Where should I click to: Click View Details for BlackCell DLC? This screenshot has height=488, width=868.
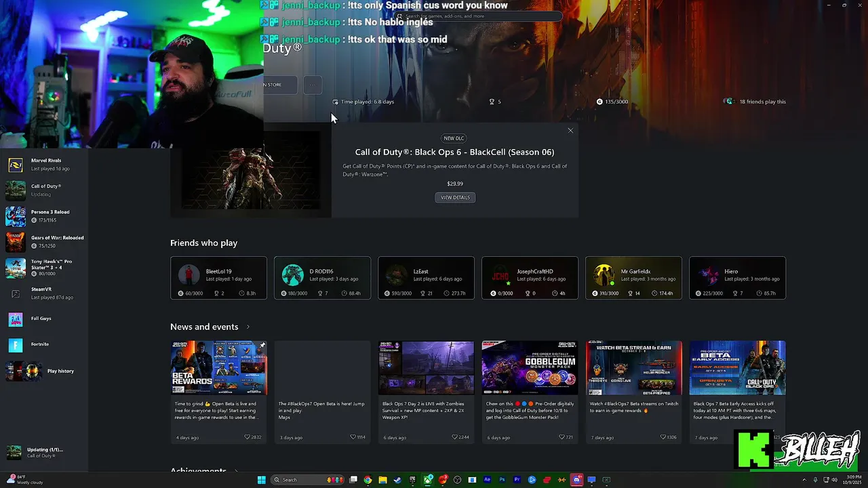coord(455,197)
